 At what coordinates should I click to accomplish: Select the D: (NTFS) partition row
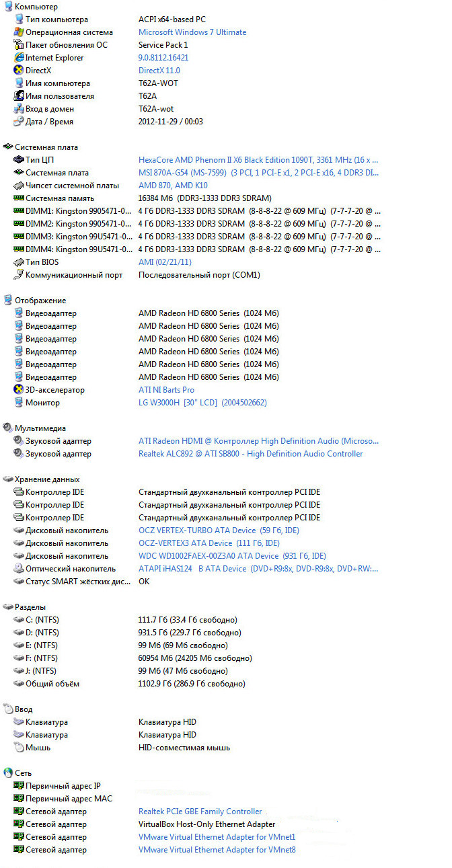42,633
